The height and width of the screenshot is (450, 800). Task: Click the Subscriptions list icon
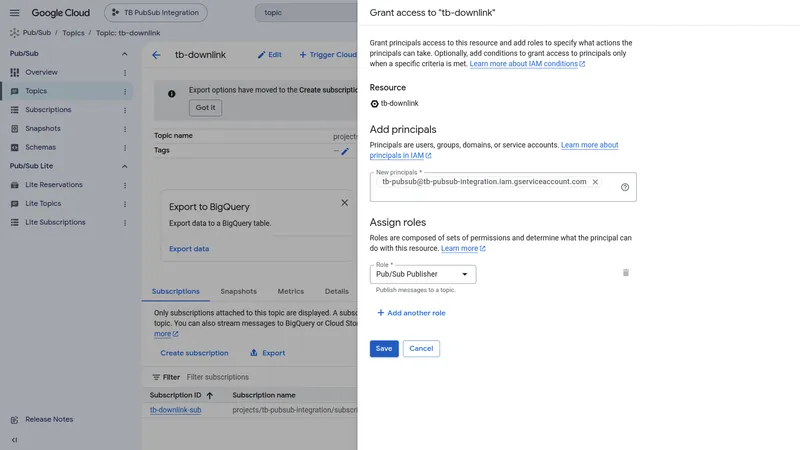point(14,110)
